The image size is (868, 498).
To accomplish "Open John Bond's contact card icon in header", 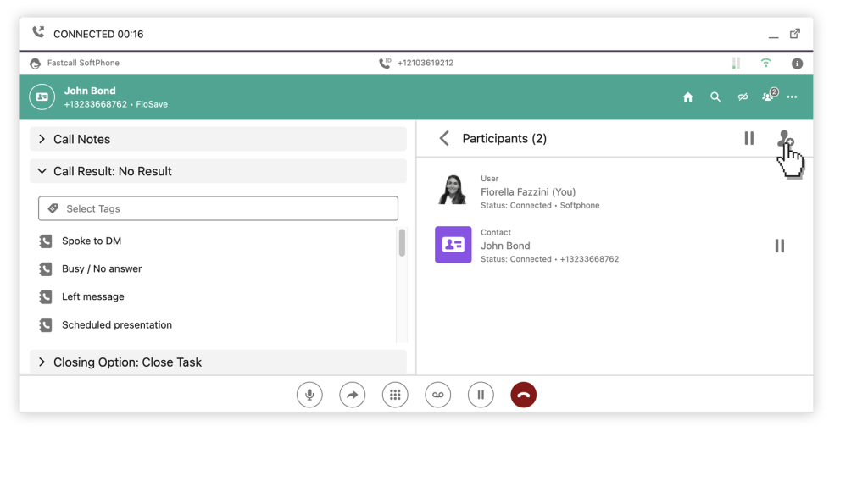I will 42,97.
